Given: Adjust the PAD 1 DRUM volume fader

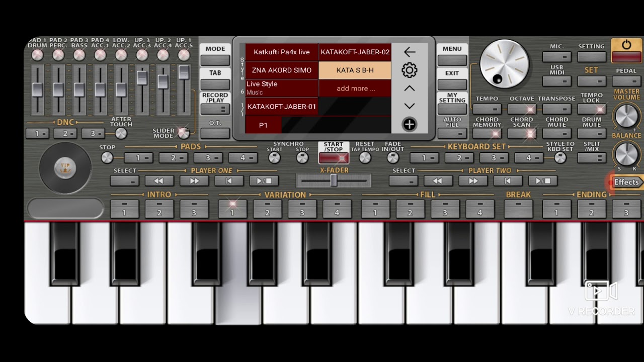Looking at the screenshot, I should pos(37,90).
